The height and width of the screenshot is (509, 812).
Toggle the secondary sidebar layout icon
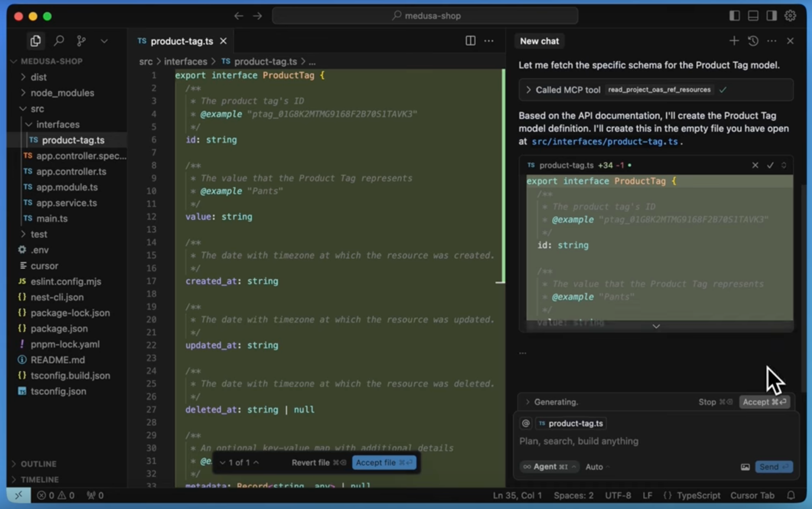click(772, 15)
